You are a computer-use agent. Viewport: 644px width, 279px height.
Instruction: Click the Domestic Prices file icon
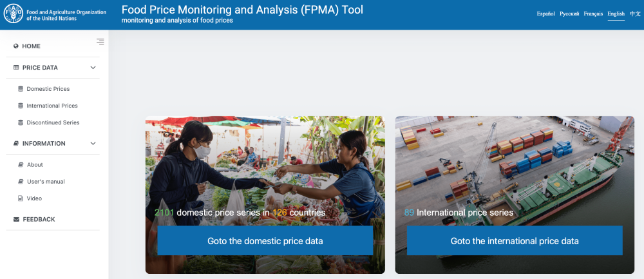click(21, 89)
